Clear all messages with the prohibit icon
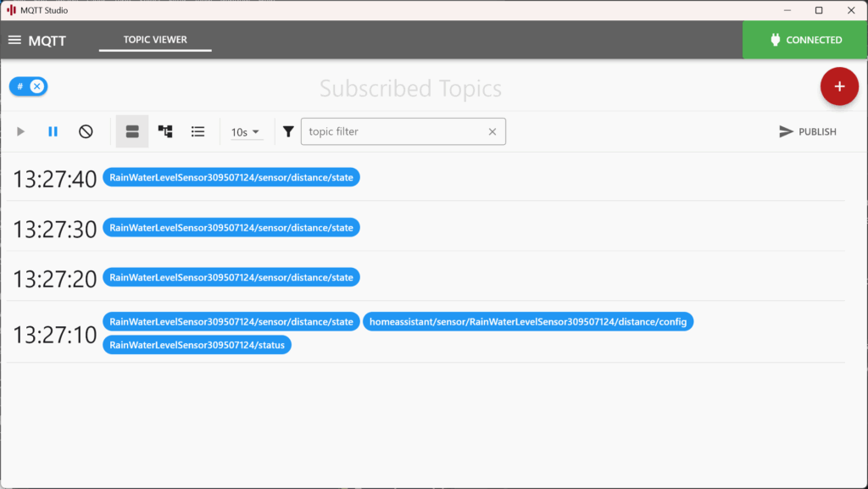The image size is (868, 489). click(x=86, y=131)
